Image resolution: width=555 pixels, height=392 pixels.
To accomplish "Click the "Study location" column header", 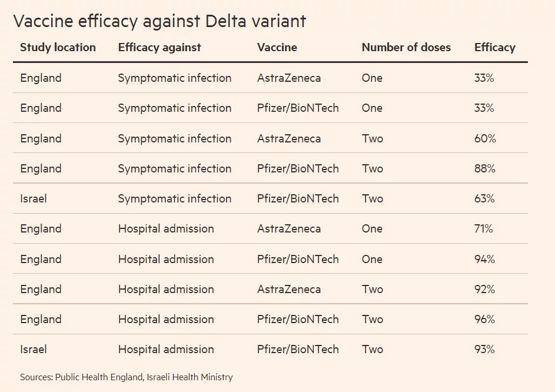I will pos(58,48).
